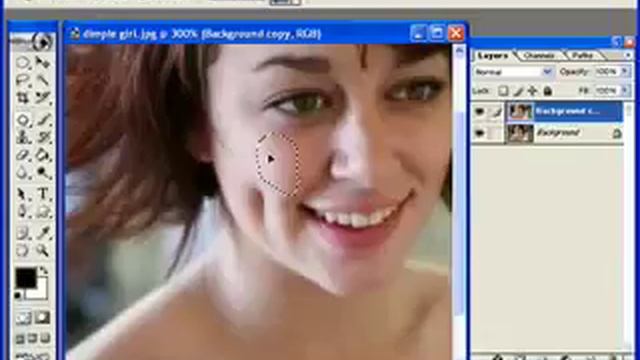This screenshot has width=640, height=360.
Task: Select the Lasso tool
Action: (23, 80)
